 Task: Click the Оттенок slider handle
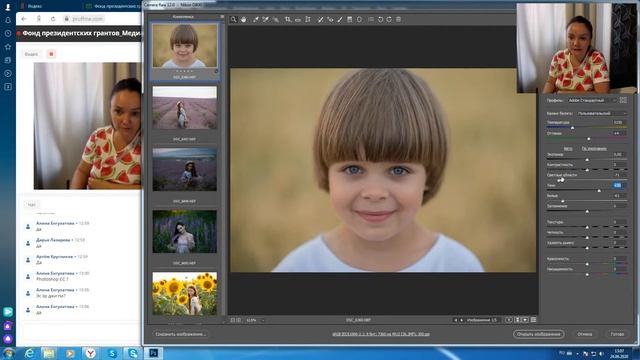coord(589,139)
